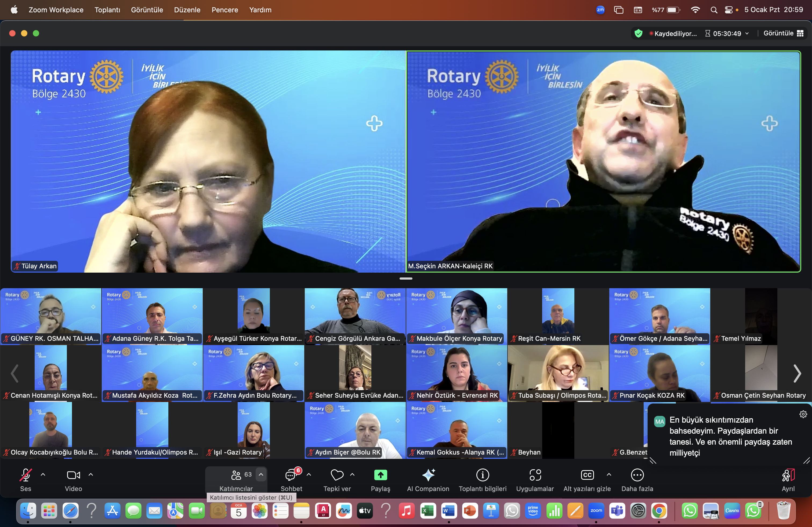This screenshot has width=812, height=527.
Task: Open the Görüntüle view layout dropdown
Action: click(783, 33)
